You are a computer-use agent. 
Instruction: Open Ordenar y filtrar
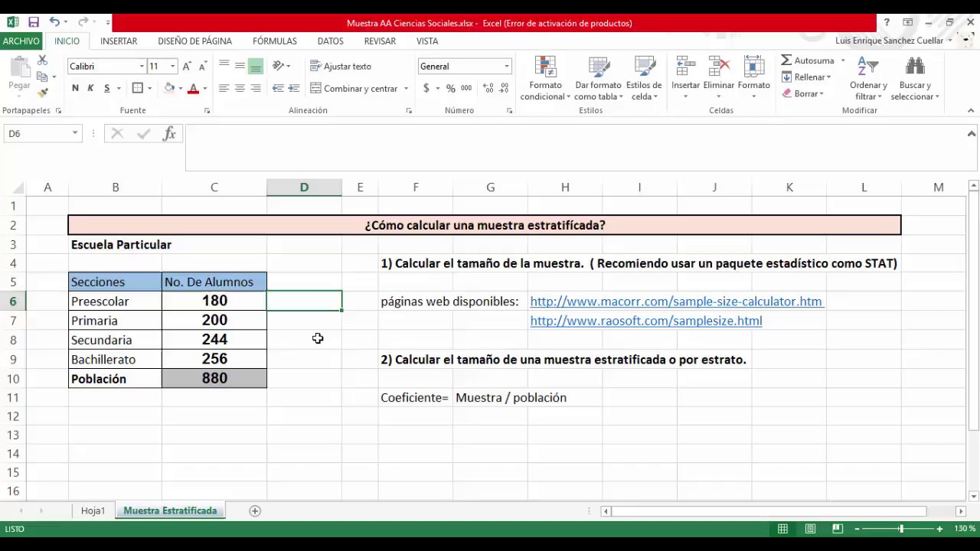click(868, 78)
